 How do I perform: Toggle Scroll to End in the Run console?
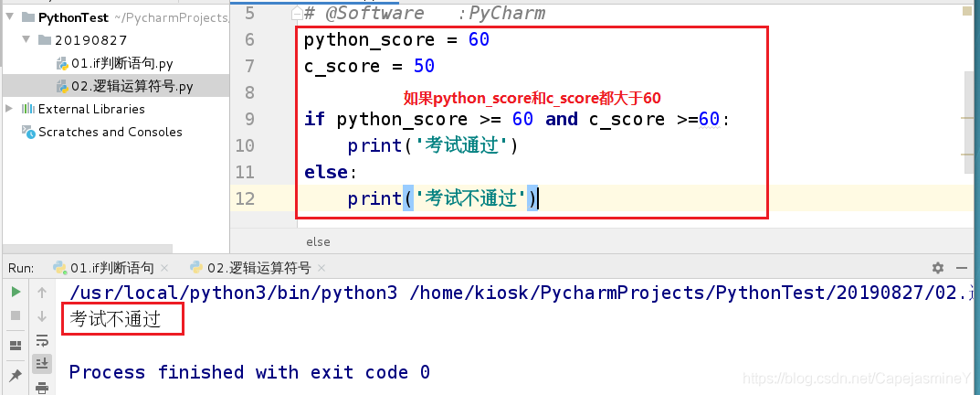pyautogui.click(x=42, y=362)
